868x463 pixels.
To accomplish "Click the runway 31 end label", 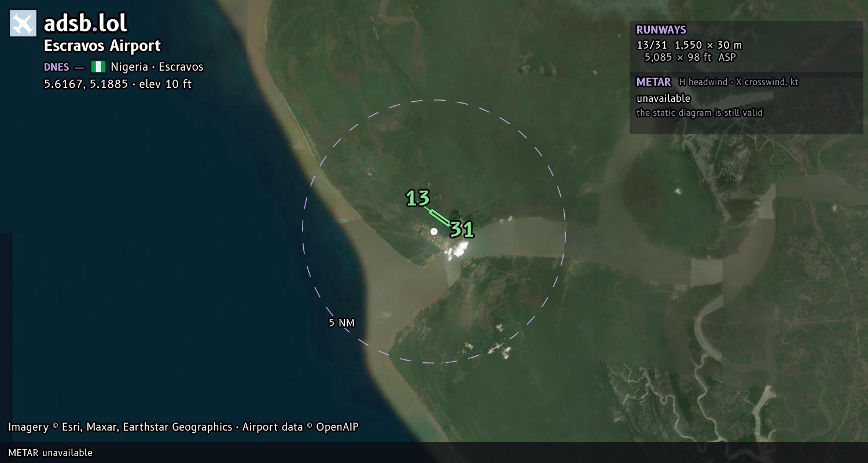I will [462, 230].
